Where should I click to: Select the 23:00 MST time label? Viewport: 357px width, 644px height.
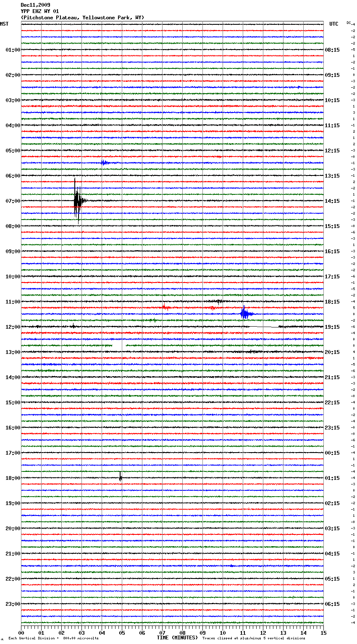(x=13, y=604)
